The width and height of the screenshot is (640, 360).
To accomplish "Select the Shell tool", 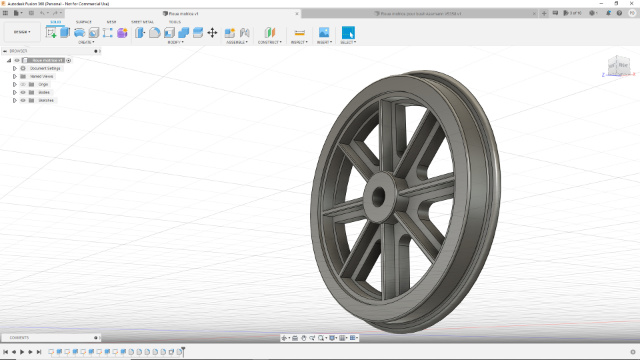I will click(x=169, y=33).
